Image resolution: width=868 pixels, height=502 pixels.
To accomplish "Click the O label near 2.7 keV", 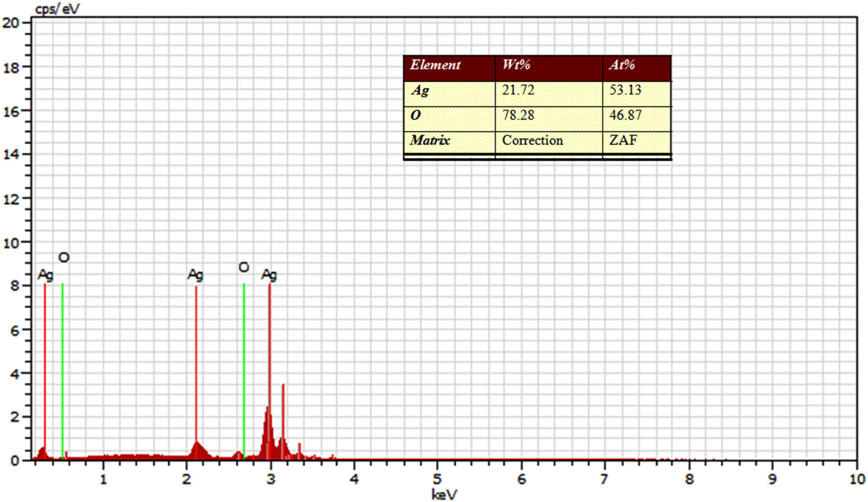I will (x=244, y=268).
